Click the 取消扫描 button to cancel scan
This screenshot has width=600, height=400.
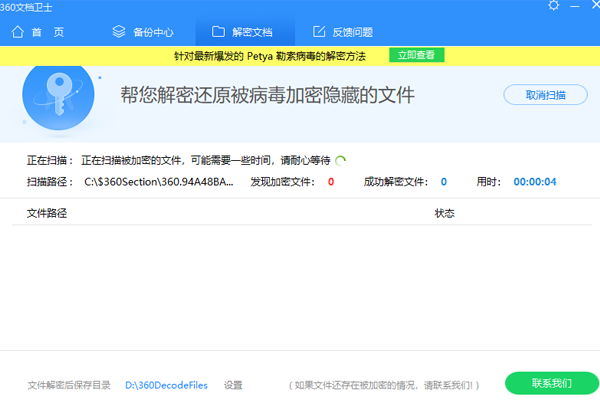[545, 95]
